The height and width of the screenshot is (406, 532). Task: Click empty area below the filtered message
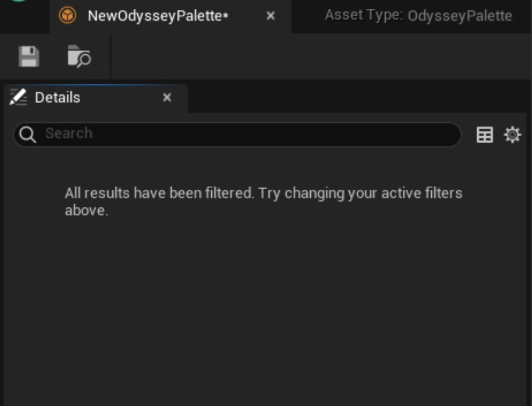click(265, 306)
